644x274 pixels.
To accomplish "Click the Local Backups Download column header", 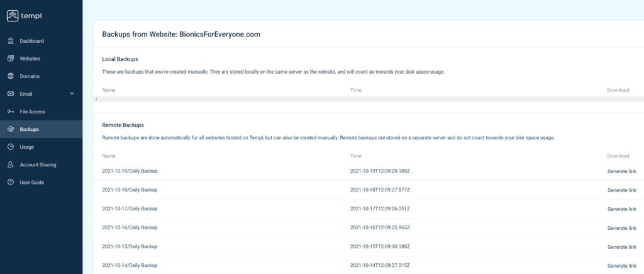I will click(618, 90).
